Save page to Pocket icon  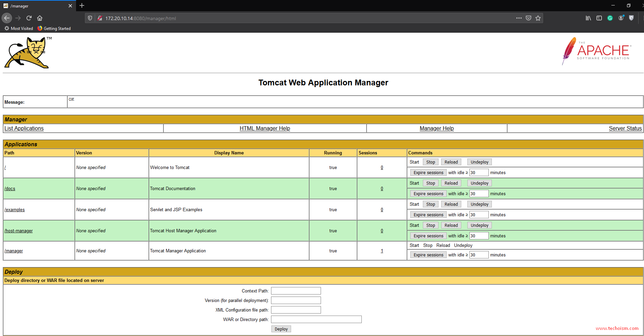529,18
